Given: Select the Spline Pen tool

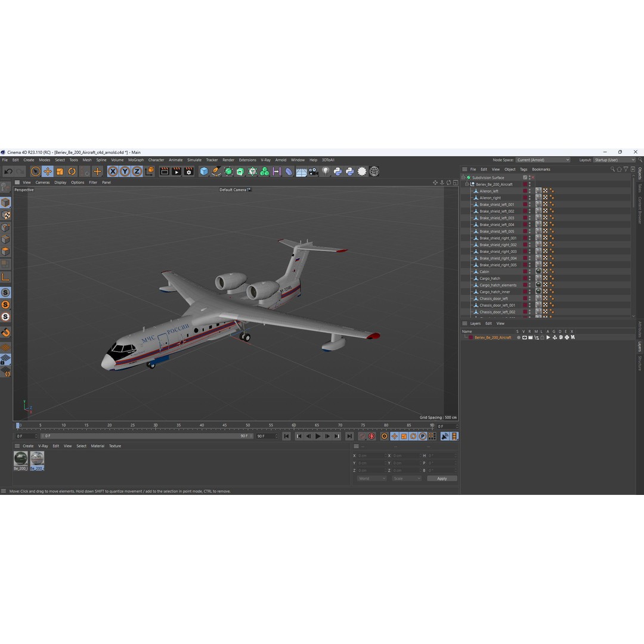Looking at the screenshot, I should [216, 171].
